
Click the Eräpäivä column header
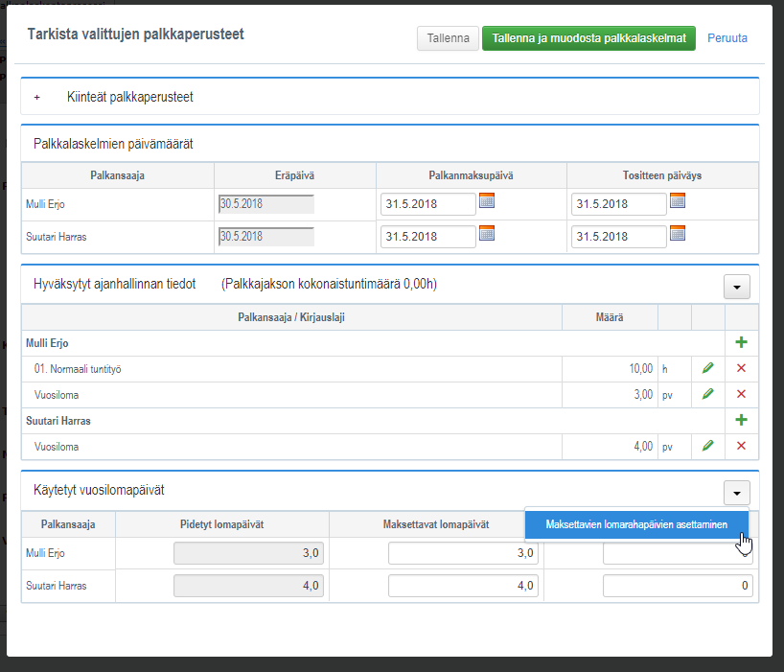294,175
